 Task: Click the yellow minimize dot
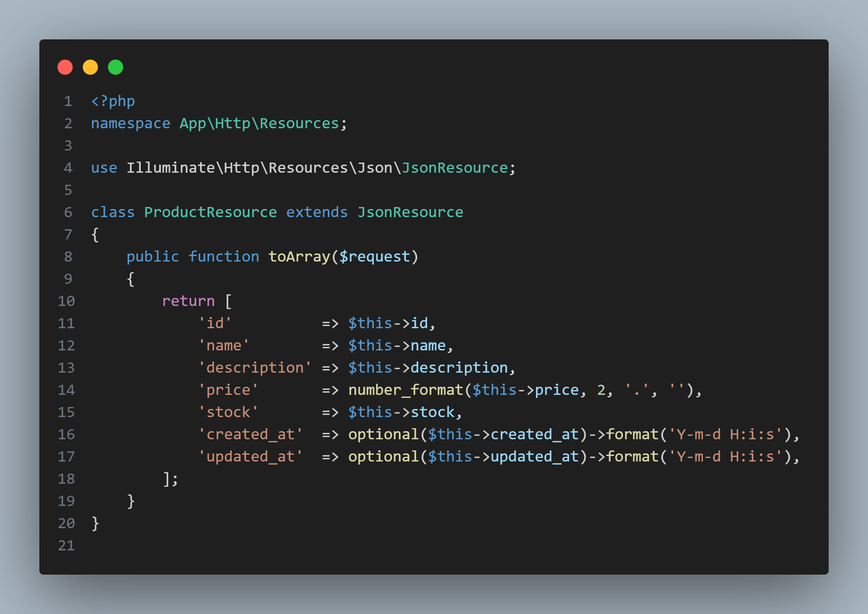90,67
